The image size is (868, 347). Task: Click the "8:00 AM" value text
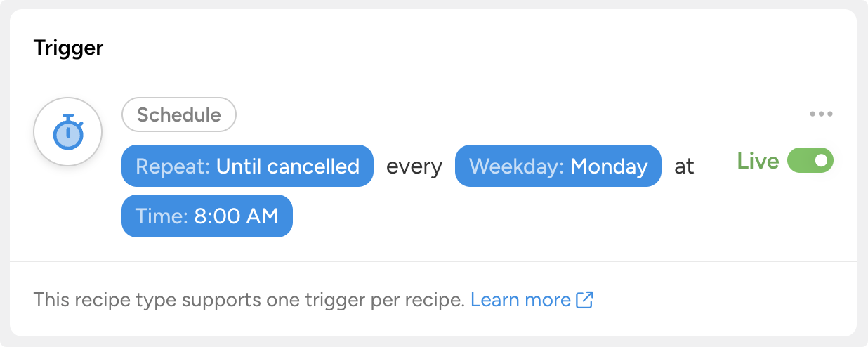[237, 216]
